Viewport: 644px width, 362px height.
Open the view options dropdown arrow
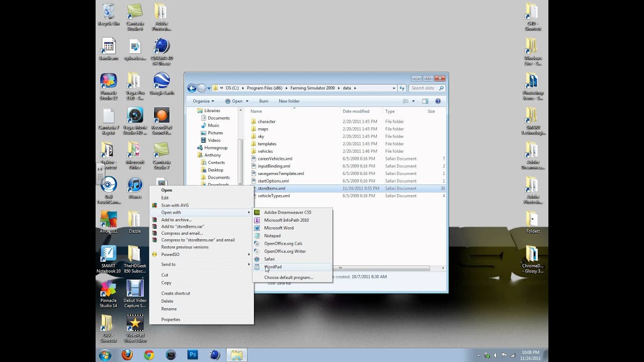pos(414,101)
